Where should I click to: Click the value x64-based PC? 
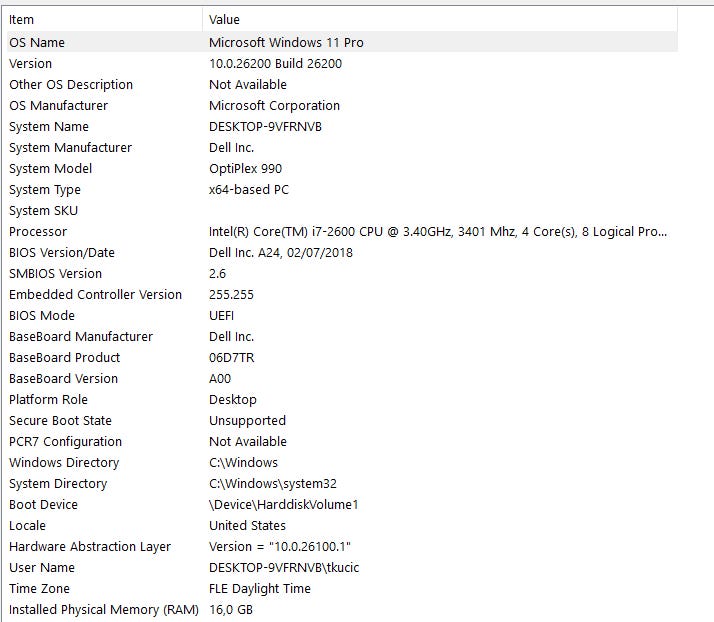pyautogui.click(x=249, y=189)
